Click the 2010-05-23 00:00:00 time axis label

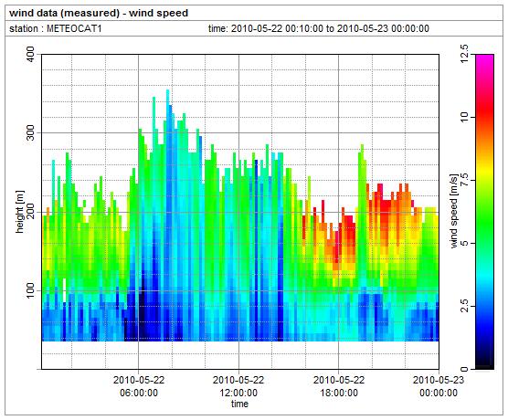(x=439, y=386)
